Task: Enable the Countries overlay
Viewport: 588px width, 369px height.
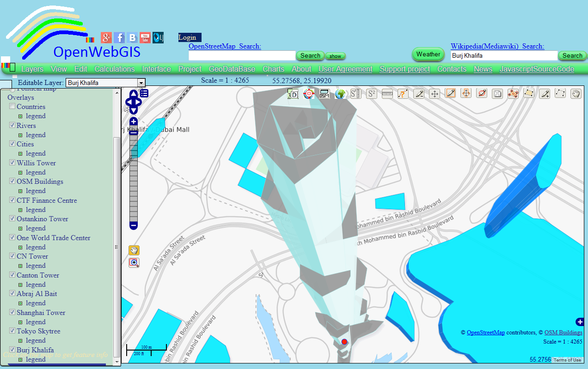Action: pyautogui.click(x=12, y=106)
